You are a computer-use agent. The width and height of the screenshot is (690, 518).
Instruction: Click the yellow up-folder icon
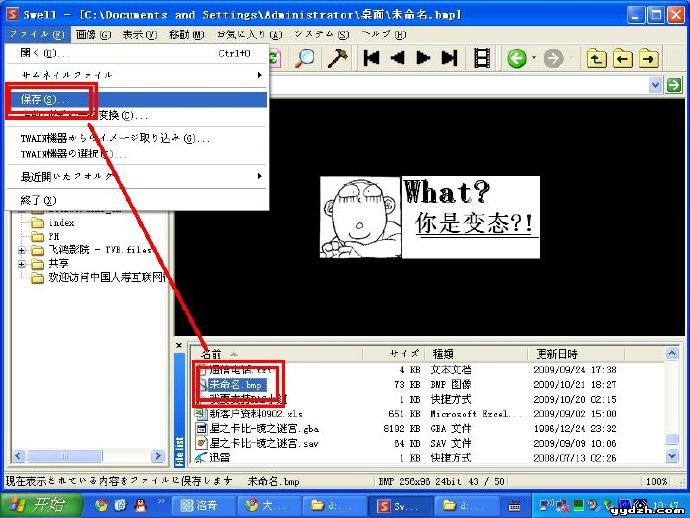(596, 58)
